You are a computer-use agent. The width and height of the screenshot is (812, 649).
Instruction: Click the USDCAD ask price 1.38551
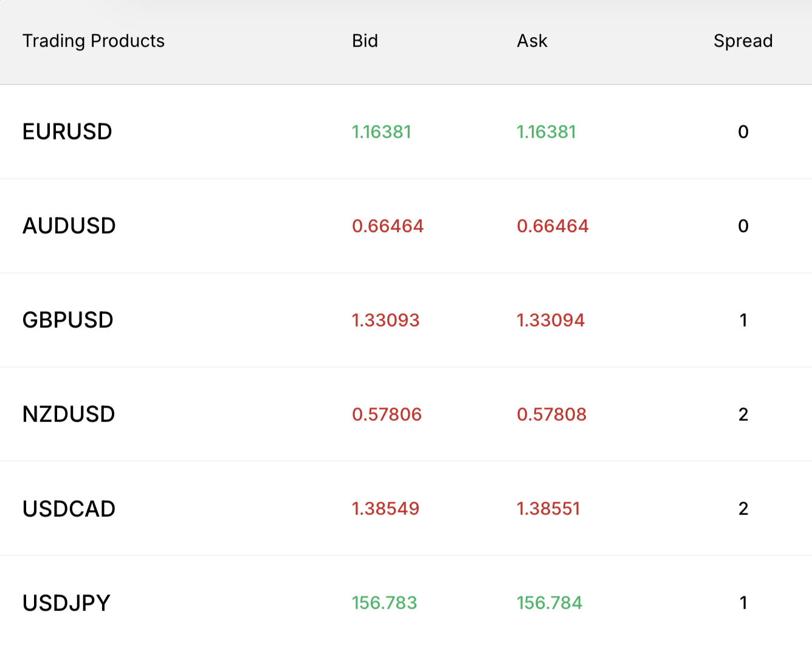click(x=548, y=509)
